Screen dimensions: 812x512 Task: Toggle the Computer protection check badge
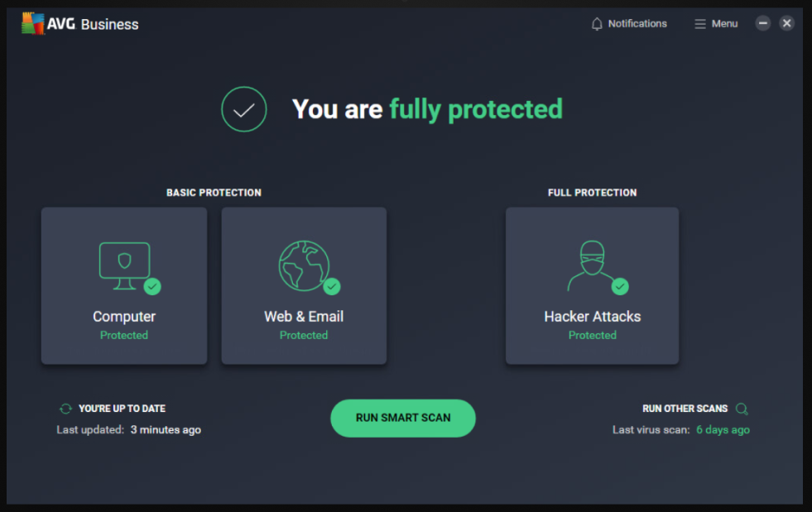tap(151, 287)
